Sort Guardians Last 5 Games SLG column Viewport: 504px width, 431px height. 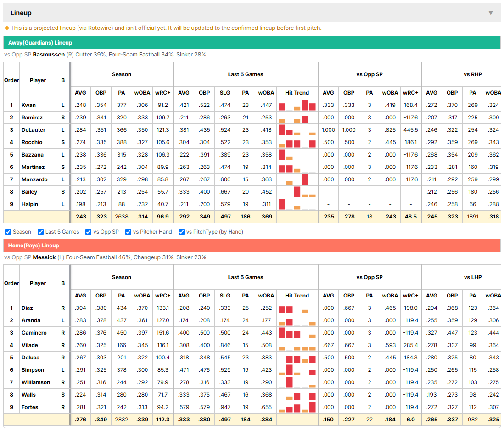[x=224, y=93]
